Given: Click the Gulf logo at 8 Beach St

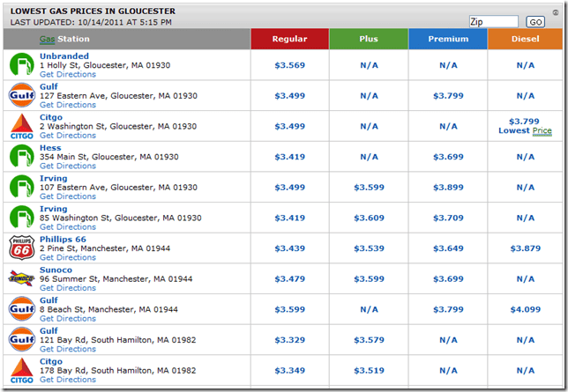Looking at the screenshot, I should pos(21,310).
